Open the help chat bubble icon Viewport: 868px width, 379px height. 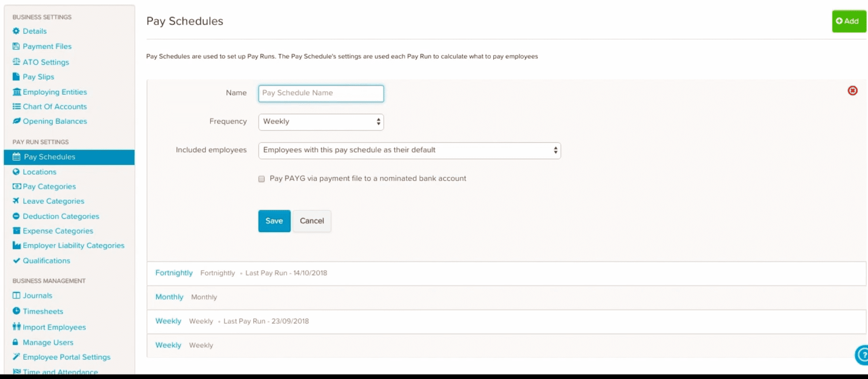tap(862, 355)
